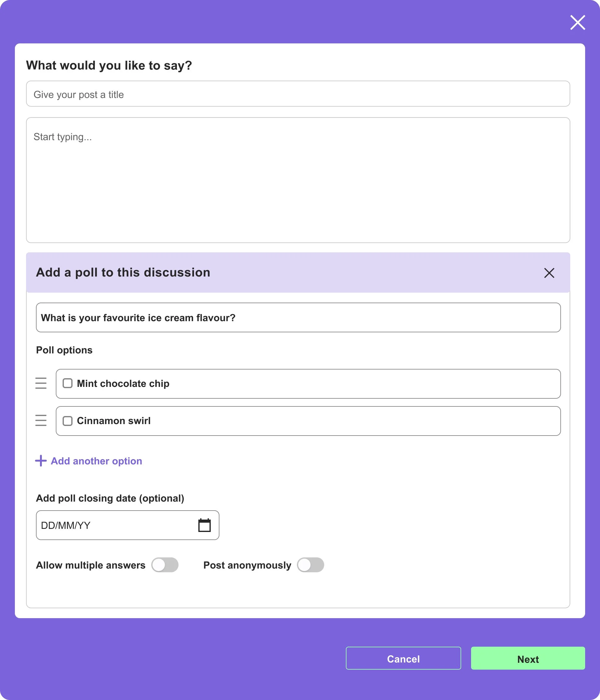
Task: Focus the DD/MM/YY closing date field
Action: tap(127, 525)
